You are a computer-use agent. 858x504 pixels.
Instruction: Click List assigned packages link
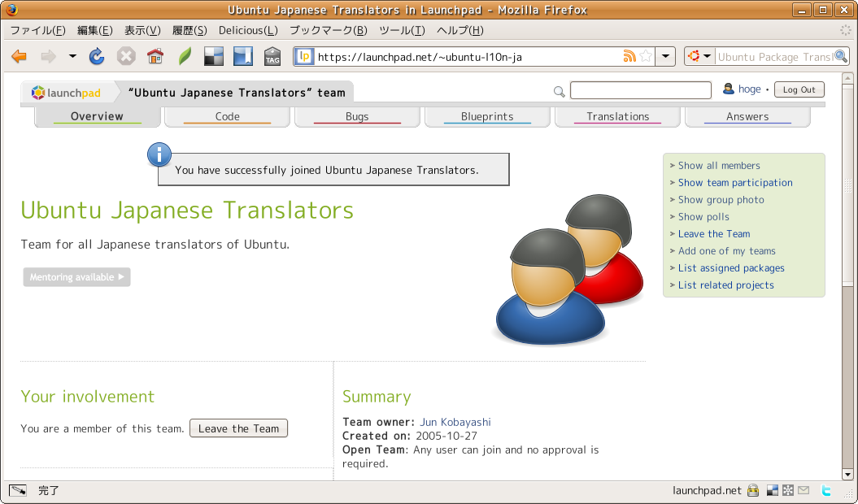click(731, 268)
